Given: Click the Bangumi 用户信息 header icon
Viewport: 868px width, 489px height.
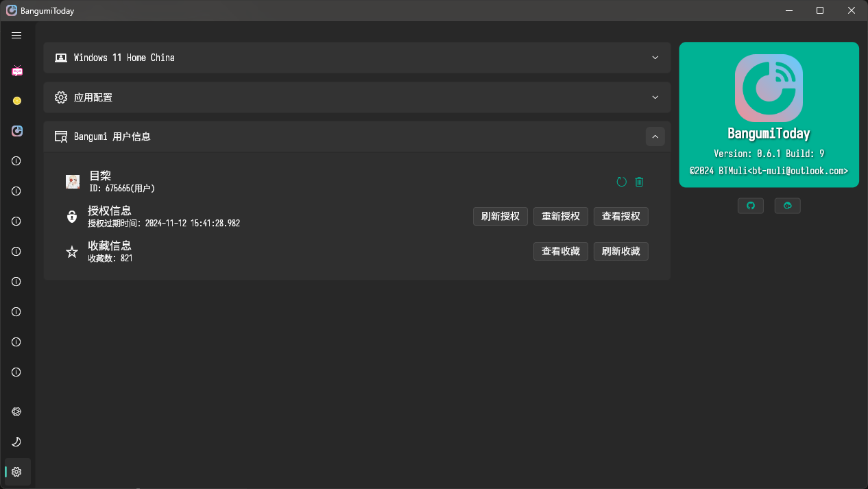Looking at the screenshot, I should tap(61, 136).
